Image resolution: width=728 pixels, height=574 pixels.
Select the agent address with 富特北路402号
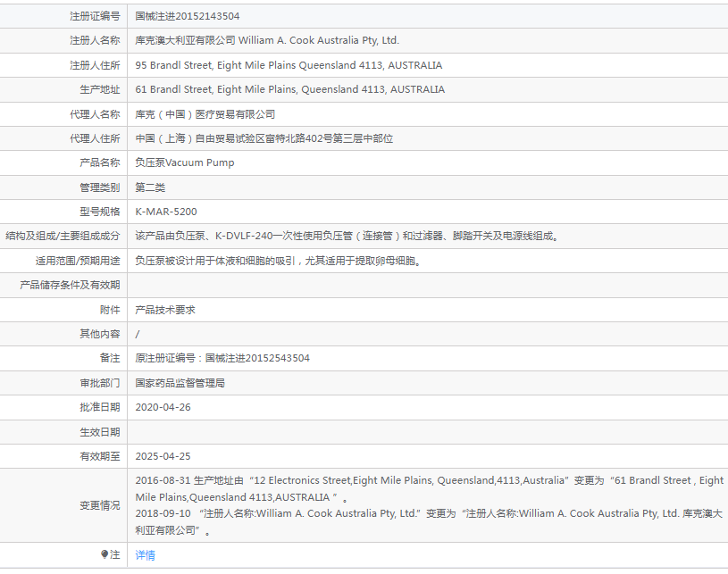(264, 138)
